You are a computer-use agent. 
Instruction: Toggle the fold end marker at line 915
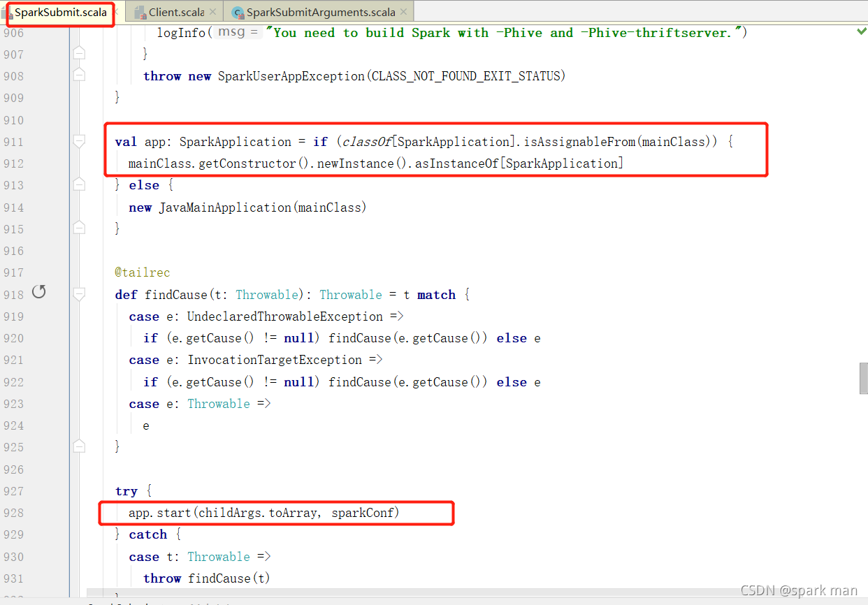click(79, 228)
